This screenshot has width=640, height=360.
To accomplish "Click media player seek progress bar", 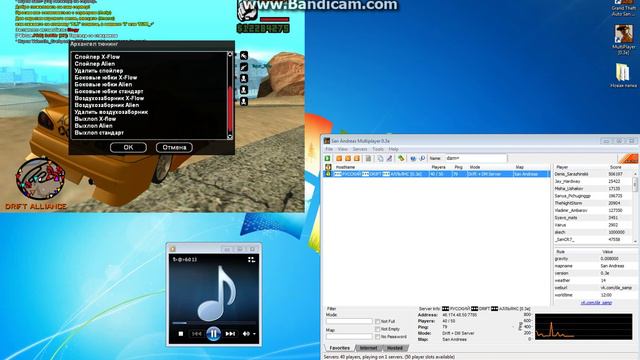I will (213, 323).
